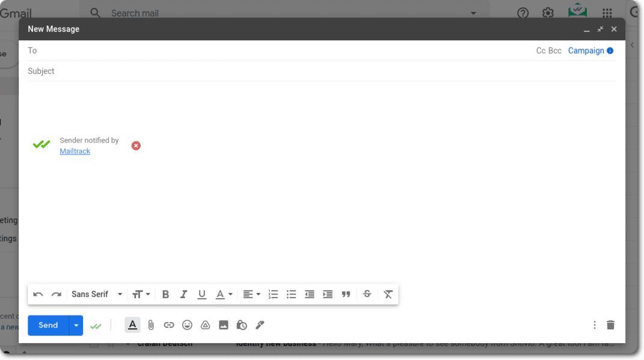The height and width of the screenshot is (360, 644).
Task: Open the Sans Serif font dropdown
Action: tap(96, 294)
